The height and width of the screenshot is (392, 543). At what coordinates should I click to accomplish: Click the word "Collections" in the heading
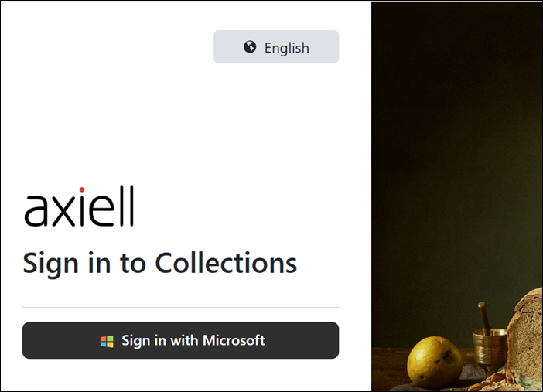(226, 263)
